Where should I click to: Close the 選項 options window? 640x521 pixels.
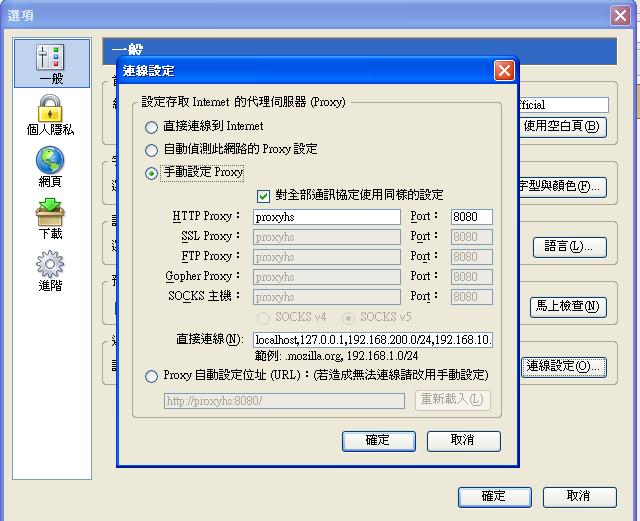click(x=620, y=16)
